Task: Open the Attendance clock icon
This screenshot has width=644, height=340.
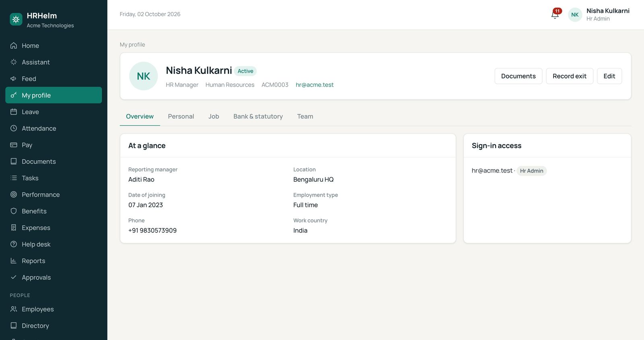Action: tap(14, 128)
